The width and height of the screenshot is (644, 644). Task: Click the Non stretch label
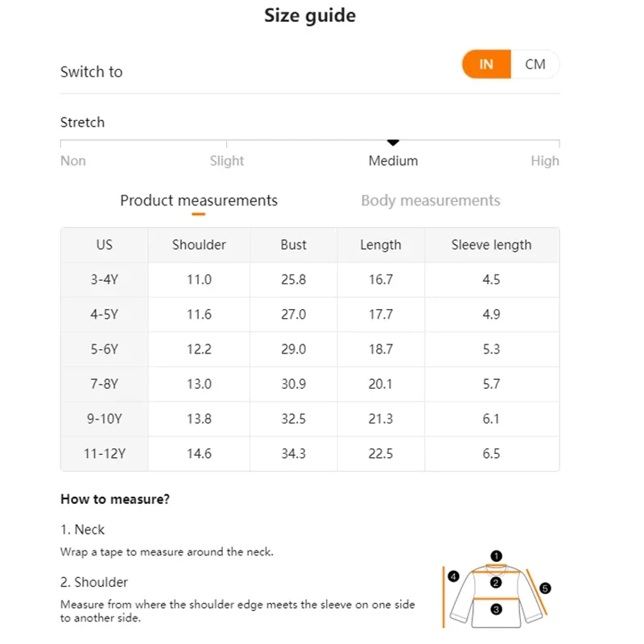(x=73, y=161)
